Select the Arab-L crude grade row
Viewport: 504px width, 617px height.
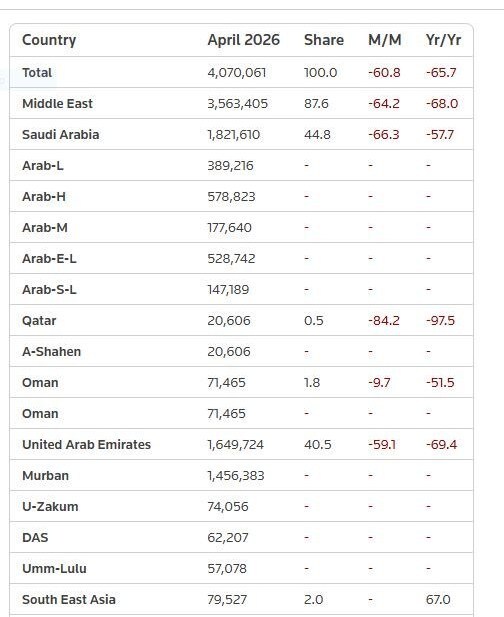(241, 166)
